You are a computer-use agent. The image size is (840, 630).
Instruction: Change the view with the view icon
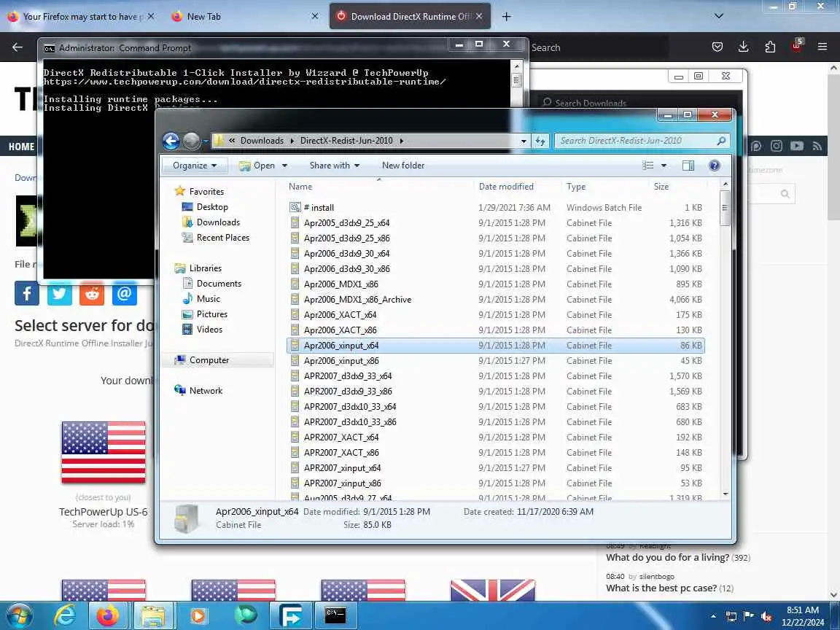pyautogui.click(x=648, y=166)
